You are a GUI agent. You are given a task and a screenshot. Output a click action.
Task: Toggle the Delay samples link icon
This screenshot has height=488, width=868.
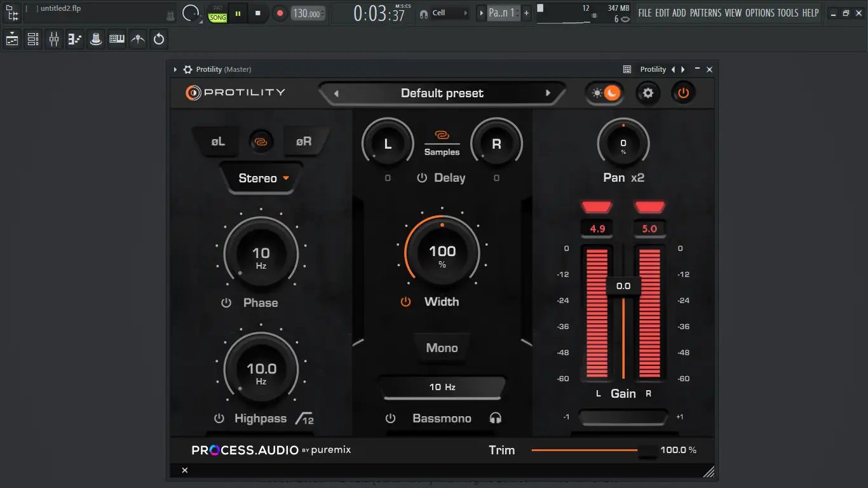point(442,135)
